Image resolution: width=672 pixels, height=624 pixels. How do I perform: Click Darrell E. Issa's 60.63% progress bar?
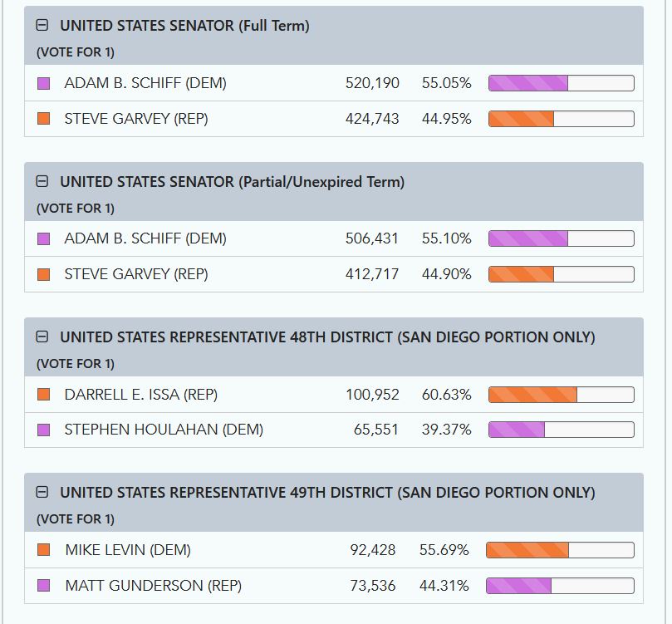561,395
